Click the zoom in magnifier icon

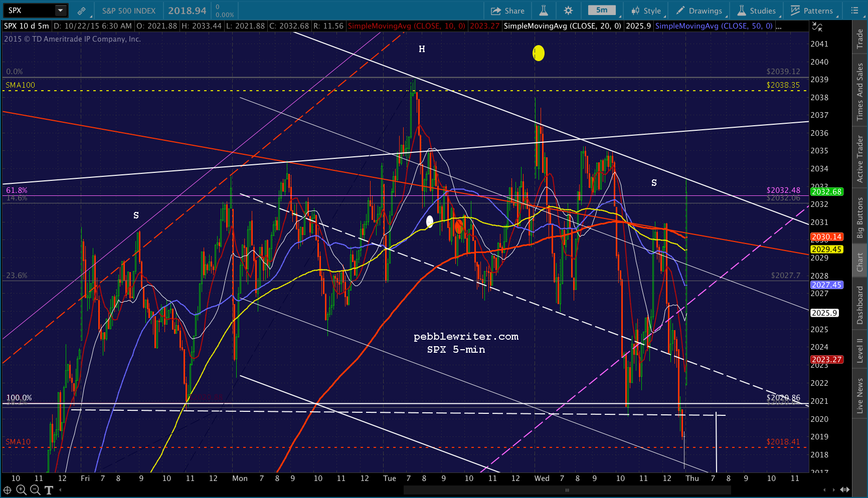21,490
